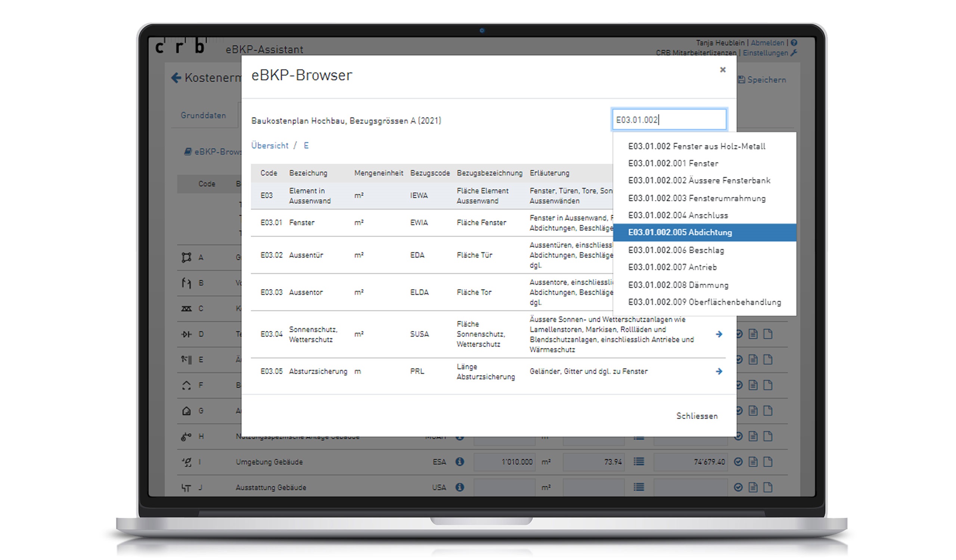Image resolution: width=956 pixels, height=560 pixels.
Task: Choose E03.01.002.008 Dämmung suggestion
Action: click(704, 285)
